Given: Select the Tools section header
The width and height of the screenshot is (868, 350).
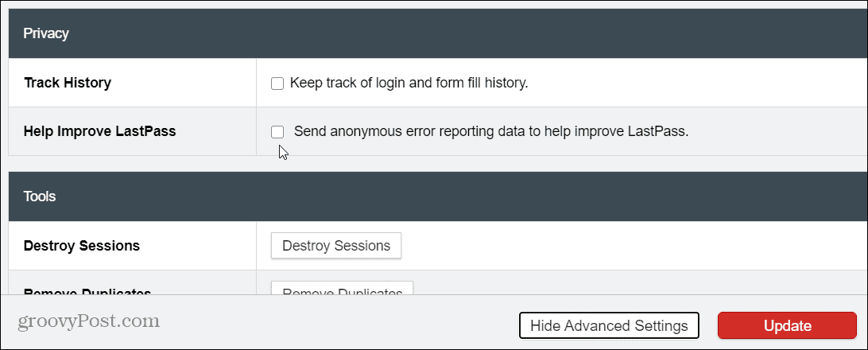Looking at the screenshot, I should (x=39, y=196).
